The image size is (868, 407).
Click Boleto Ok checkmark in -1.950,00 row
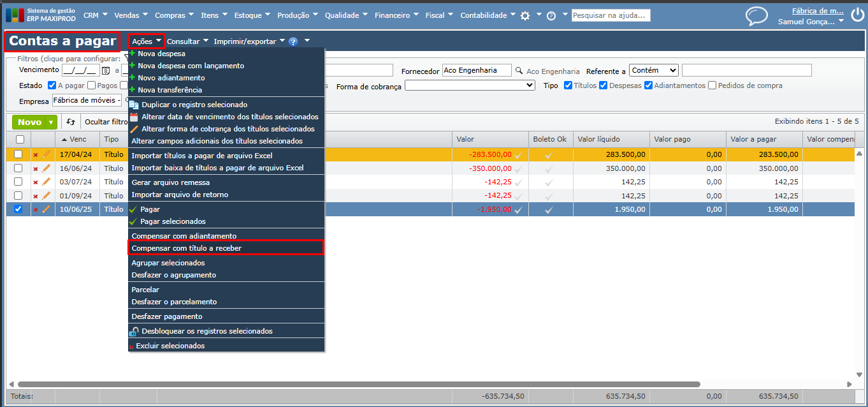pos(548,209)
